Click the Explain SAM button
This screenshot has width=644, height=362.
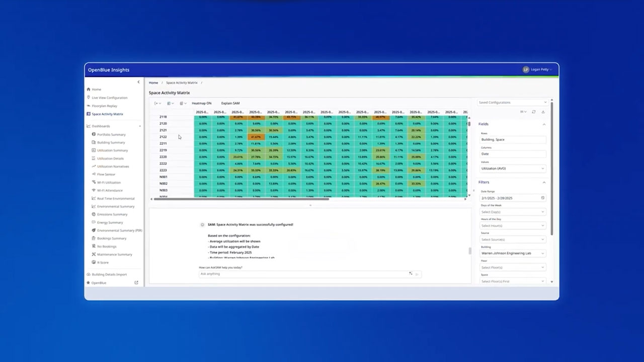pyautogui.click(x=230, y=103)
